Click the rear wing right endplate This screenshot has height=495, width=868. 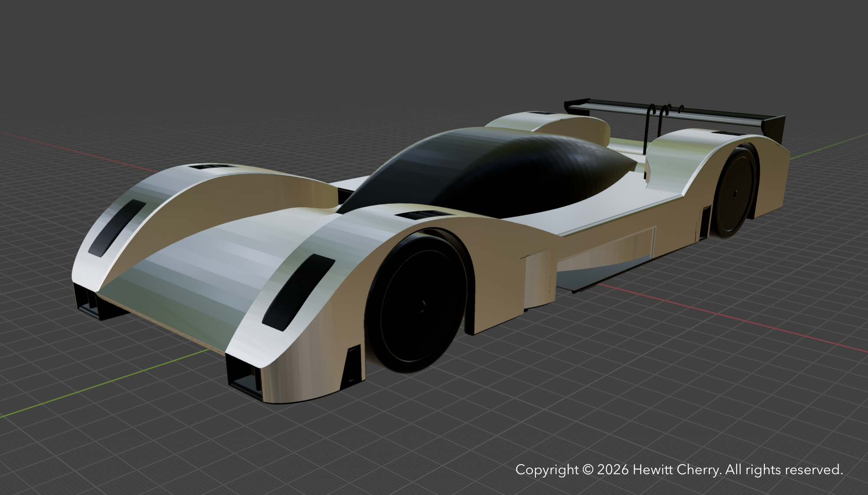774,128
